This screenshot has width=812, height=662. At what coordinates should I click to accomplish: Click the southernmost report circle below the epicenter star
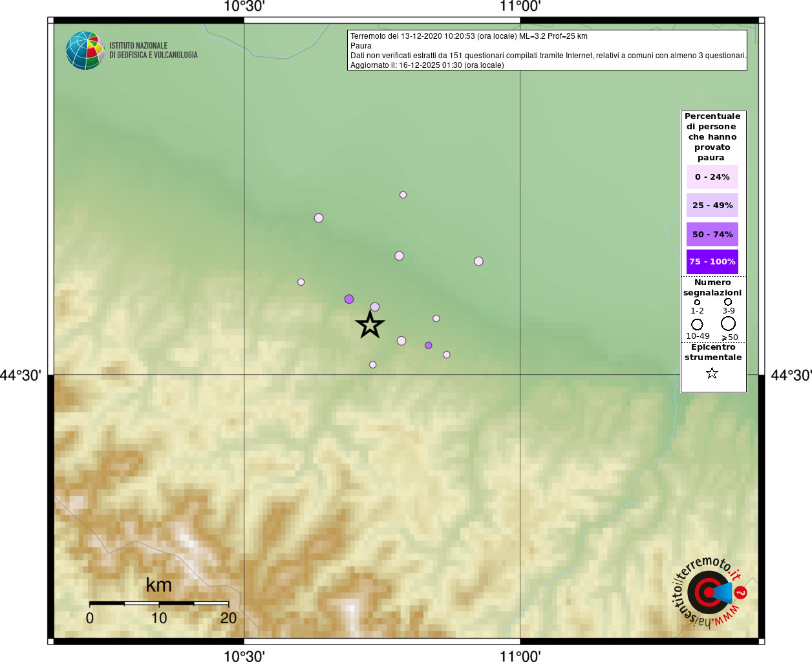pos(372,365)
